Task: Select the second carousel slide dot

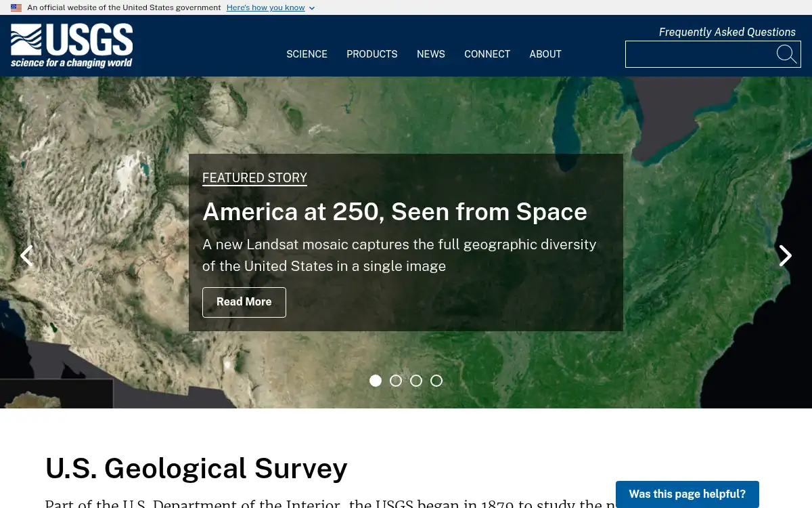Action: coord(396,381)
